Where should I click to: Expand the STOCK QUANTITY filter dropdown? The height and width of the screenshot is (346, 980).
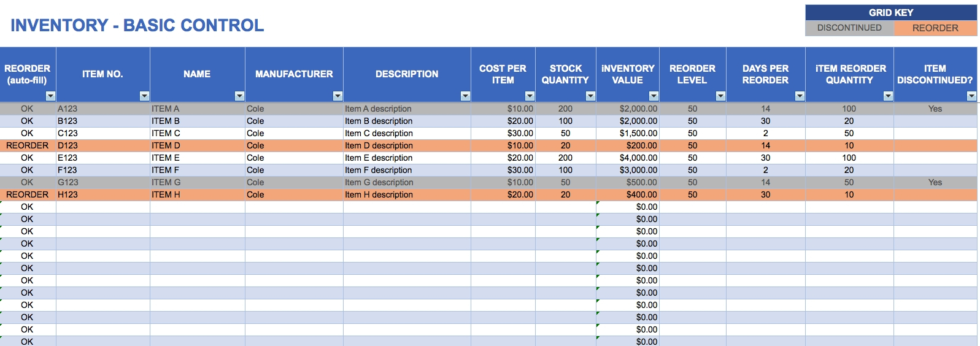[x=590, y=96]
